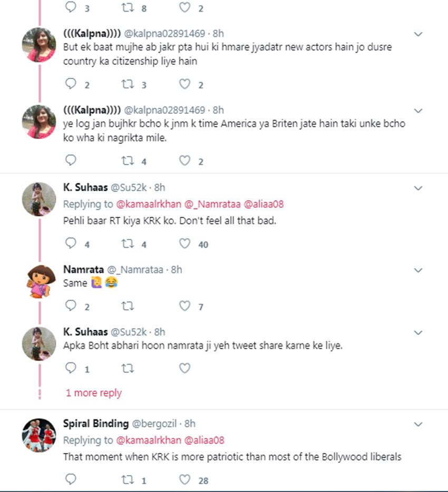Retweet Kalpna's tweet about America ya Briten

pyautogui.click(x=128, y=161)
